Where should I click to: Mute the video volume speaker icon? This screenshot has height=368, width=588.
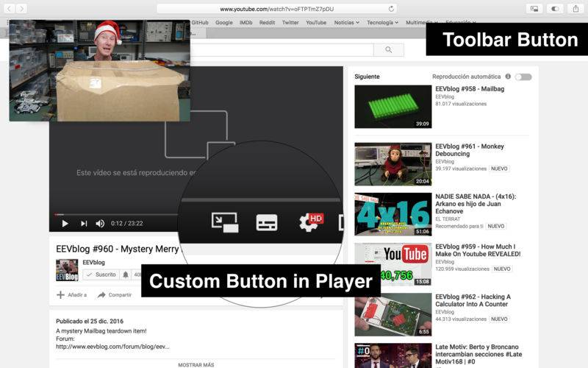point(99,223)
